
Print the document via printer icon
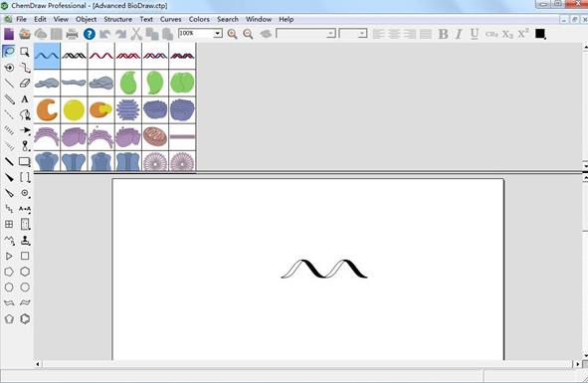(72, 34)
